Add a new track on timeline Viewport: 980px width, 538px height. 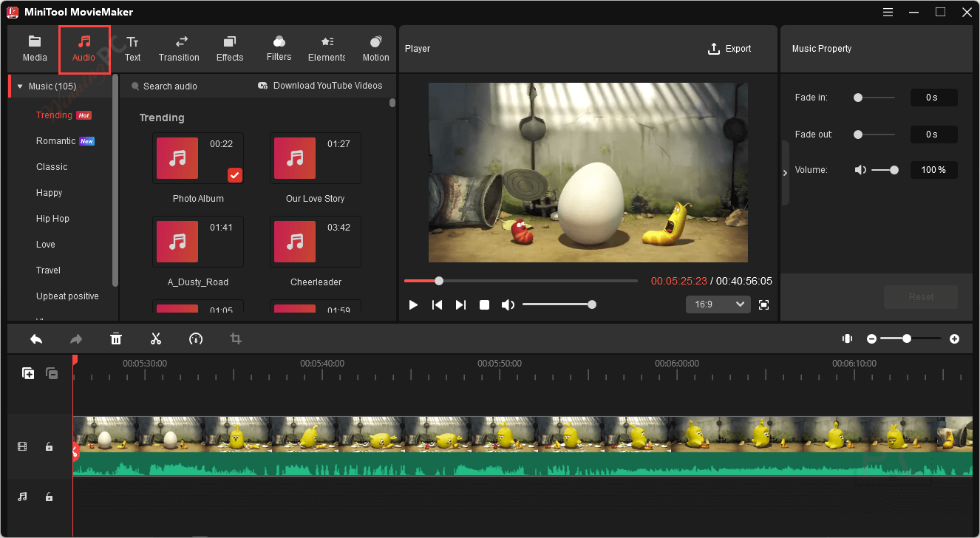28,373
